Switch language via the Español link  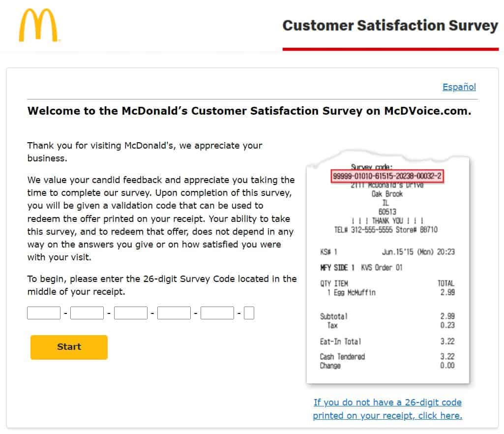(459, 87)
